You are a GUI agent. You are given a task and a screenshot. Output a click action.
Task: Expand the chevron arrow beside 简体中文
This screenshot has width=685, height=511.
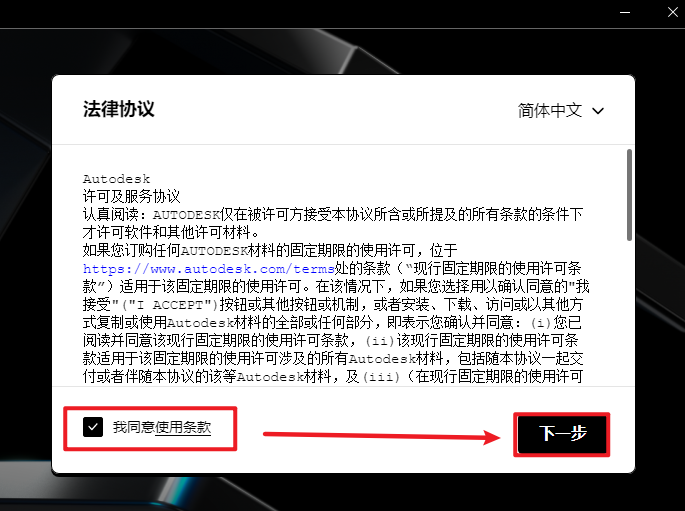tap(599, 111)
